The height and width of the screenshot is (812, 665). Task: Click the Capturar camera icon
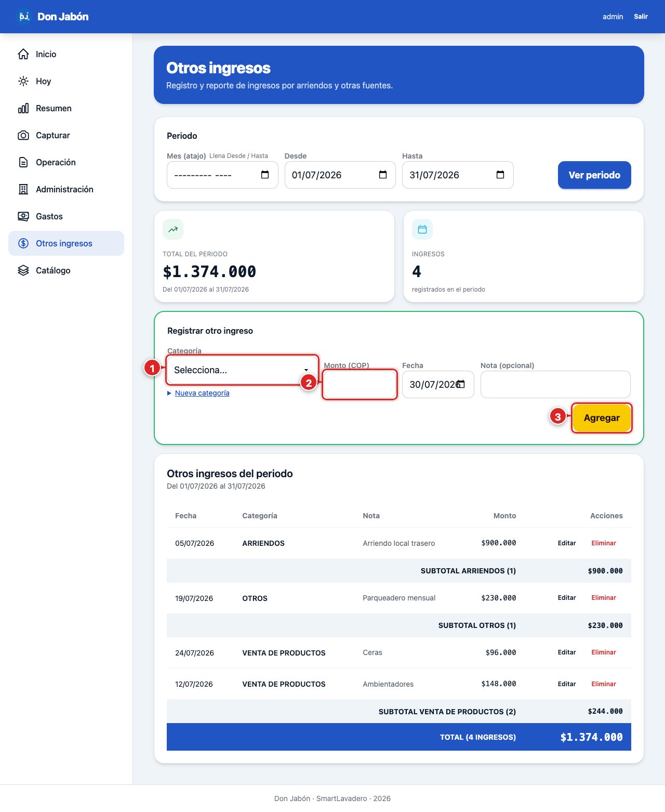tap(23, 135)
